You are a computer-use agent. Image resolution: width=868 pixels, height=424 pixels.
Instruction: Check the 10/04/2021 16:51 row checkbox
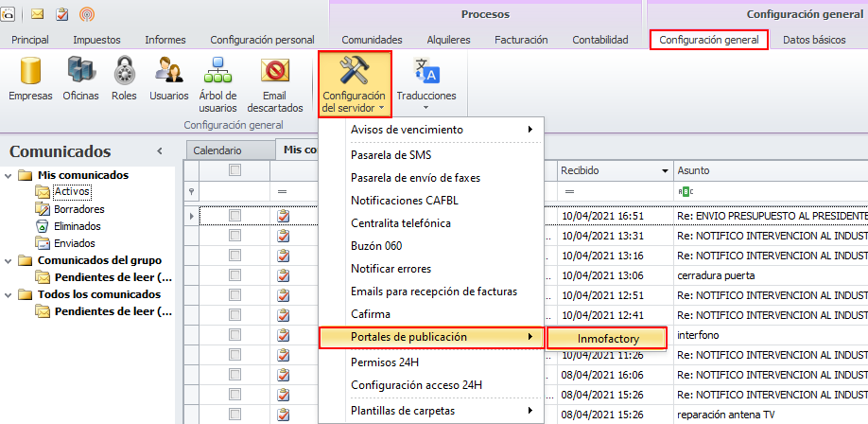(235, 216)
